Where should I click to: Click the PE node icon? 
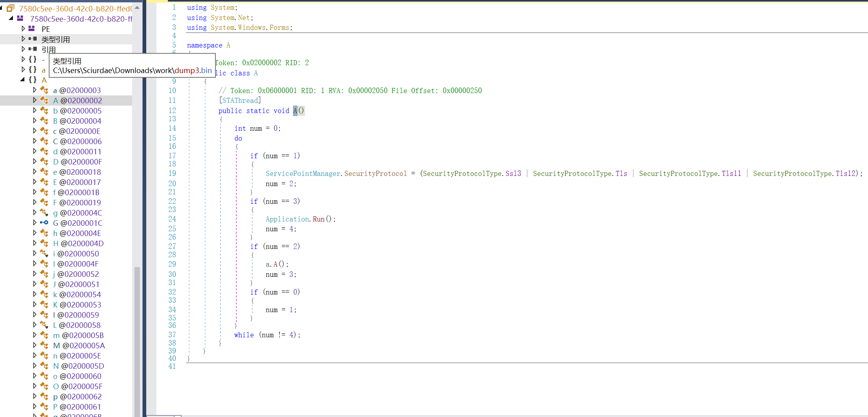(x=32, y=29)
